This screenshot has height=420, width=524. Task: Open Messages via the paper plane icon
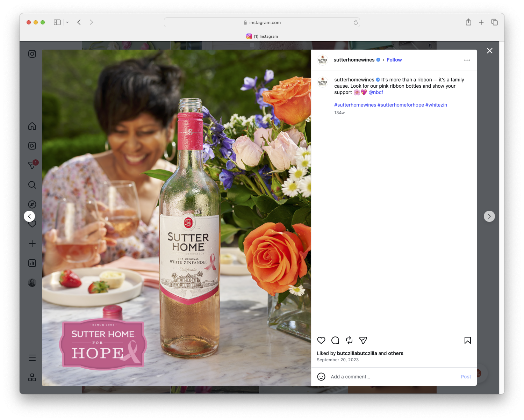[32, 165]
